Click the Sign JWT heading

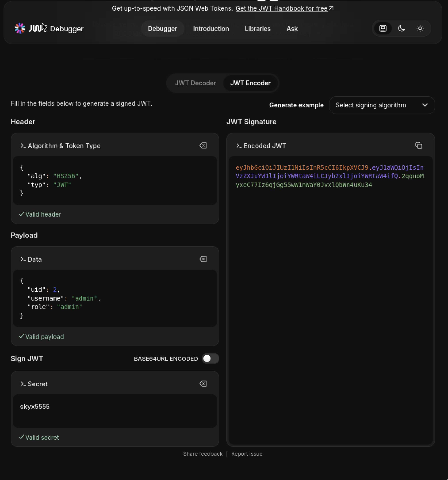point(27,358)
